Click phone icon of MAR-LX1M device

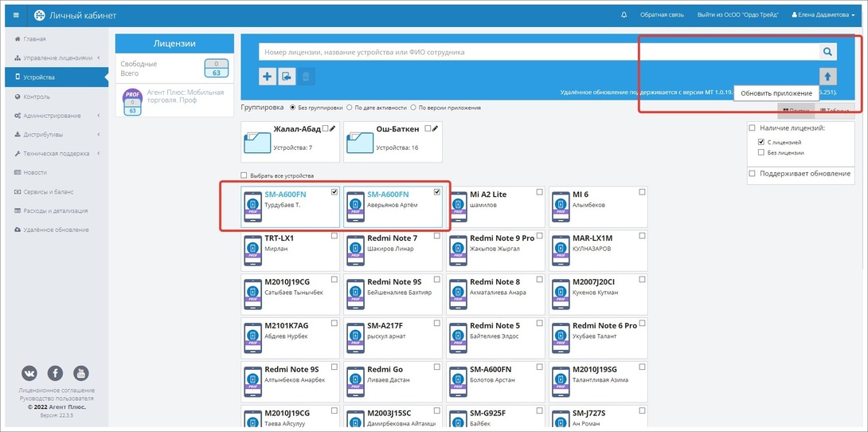[561, 250]
